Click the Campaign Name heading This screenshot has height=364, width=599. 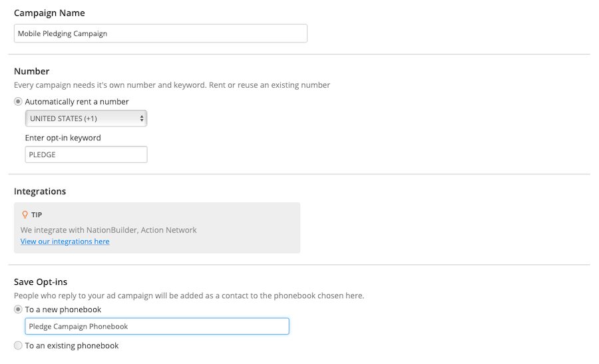tap(49, 13)
